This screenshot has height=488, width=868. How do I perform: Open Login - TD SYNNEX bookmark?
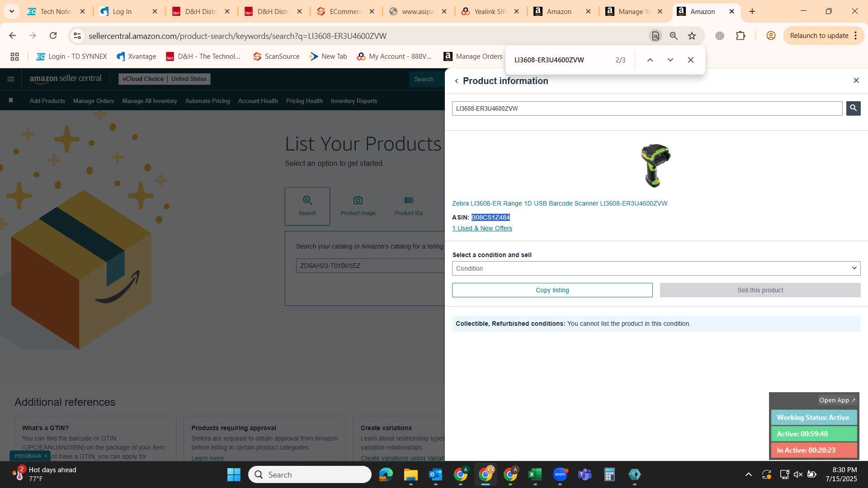[x=71, y=56]
